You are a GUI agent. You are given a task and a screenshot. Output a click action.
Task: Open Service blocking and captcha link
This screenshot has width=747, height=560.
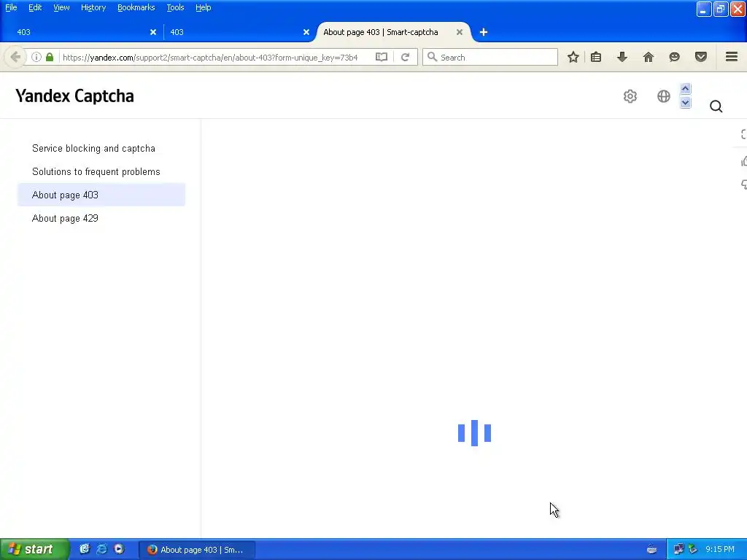coord(93,148)
